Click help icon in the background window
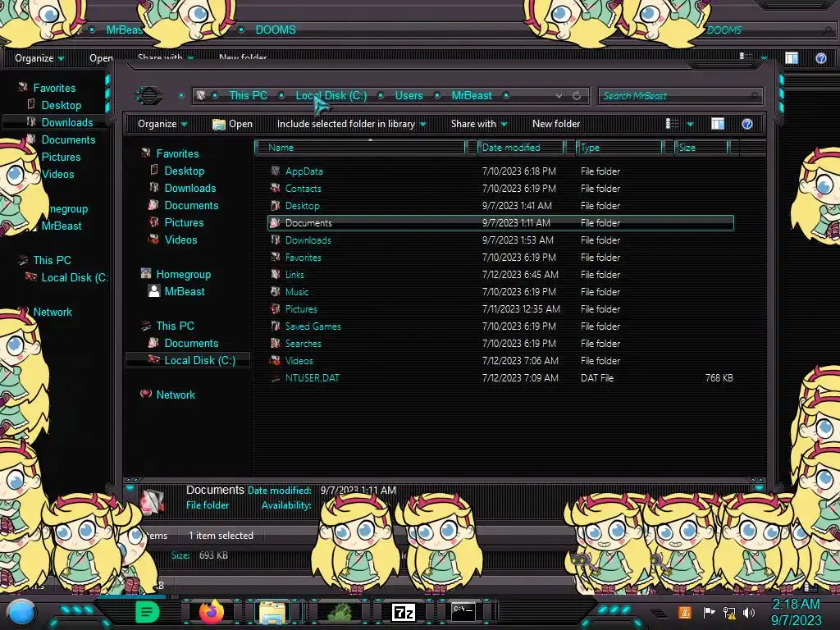The image size is (840, 630). point(820,58)
